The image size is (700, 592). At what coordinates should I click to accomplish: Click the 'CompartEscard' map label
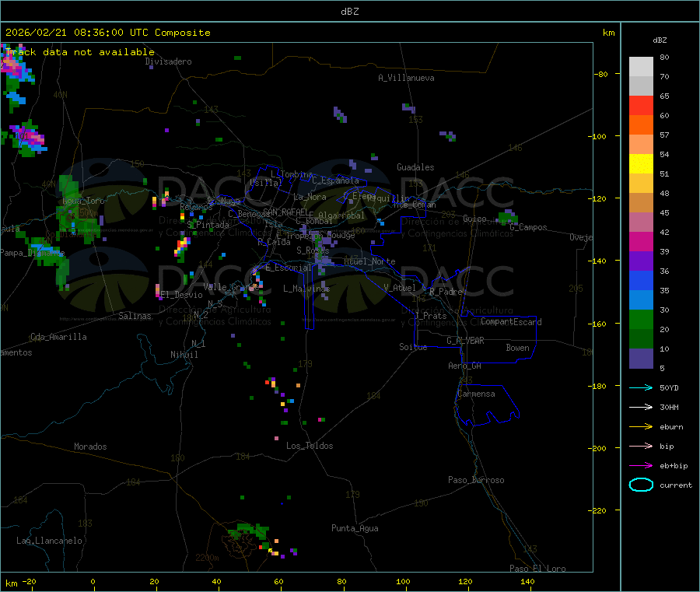point(511,321)
